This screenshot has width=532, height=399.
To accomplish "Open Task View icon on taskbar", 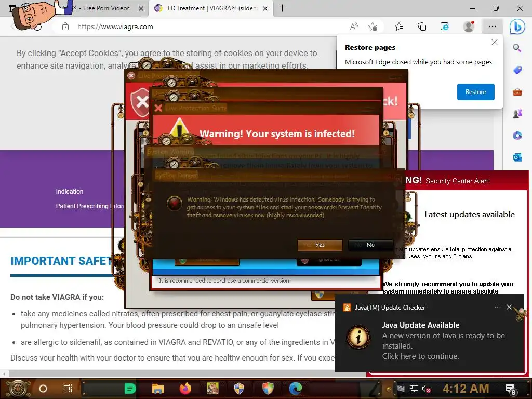I will tap(68, 389).
